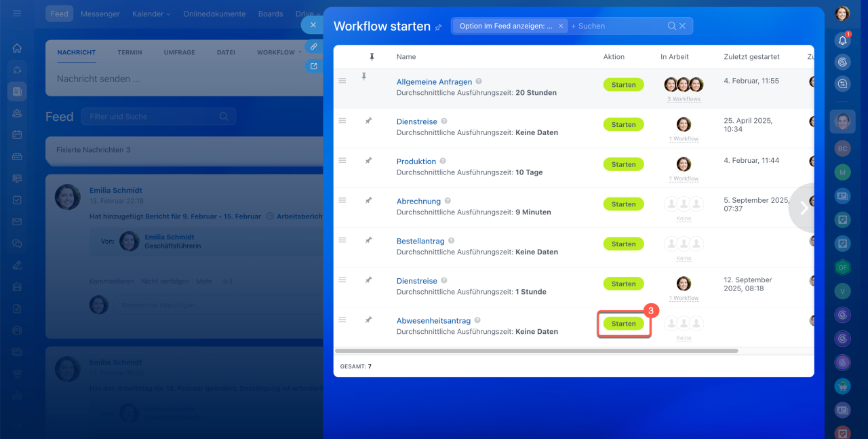Toggle pin for Abwesenheitsantrag workflow
This screenshot has height=439, width=868.
click(369, 320)
